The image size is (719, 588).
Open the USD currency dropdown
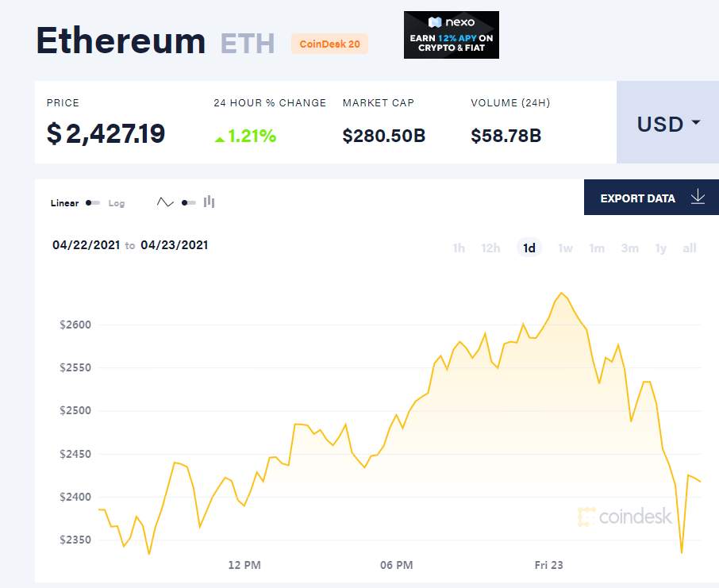[x=668, y=122]
